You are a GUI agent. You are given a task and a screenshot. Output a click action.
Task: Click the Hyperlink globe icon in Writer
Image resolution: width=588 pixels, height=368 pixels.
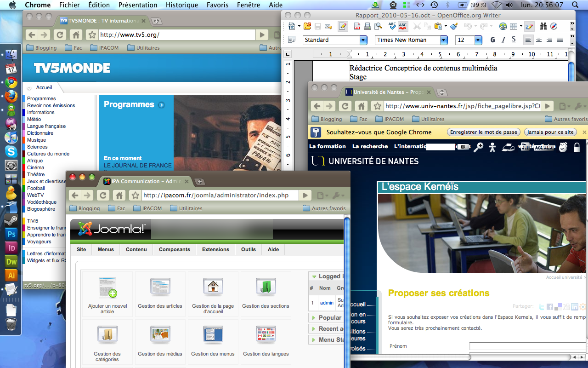[x=503, y=26]
